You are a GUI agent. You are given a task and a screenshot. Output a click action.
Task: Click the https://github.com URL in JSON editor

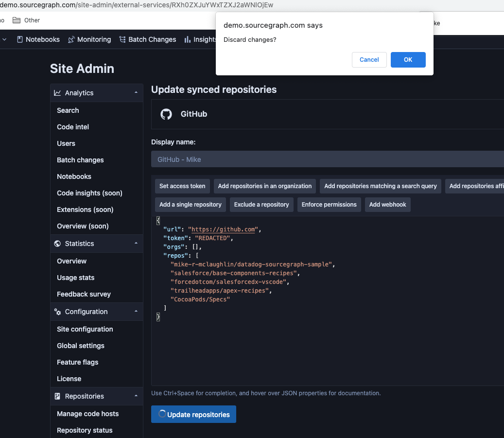coord(223,229)
